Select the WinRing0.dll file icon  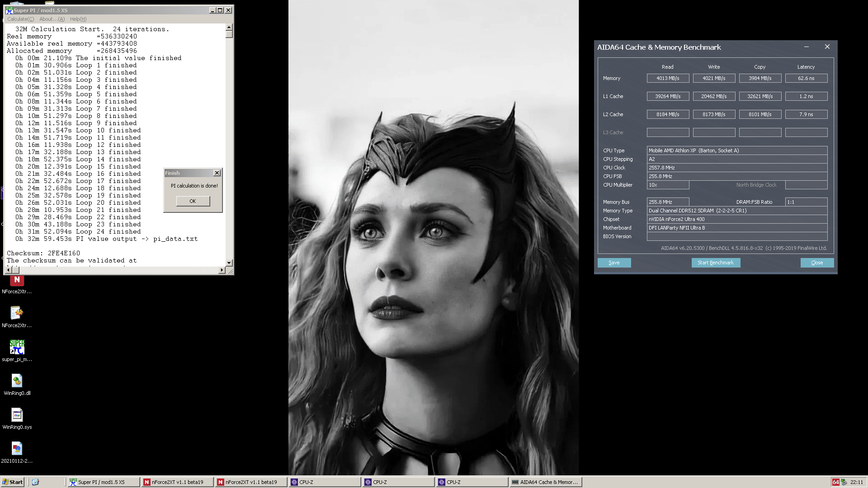pos(17,381)
